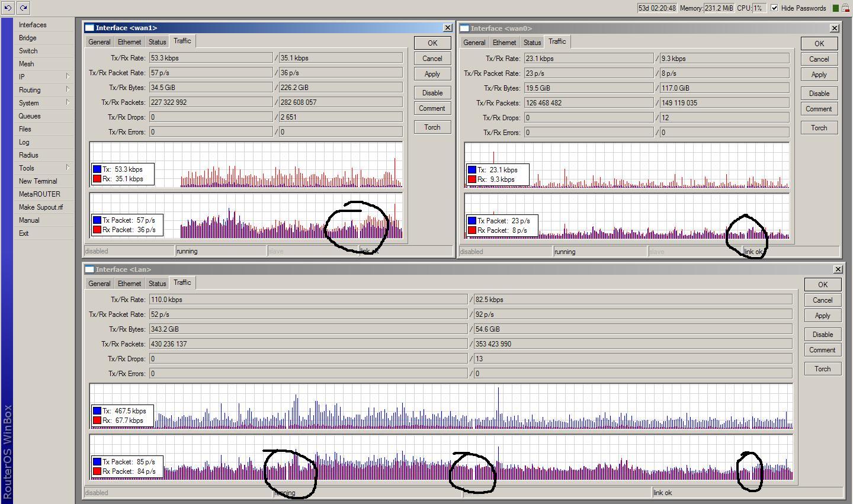This screenshot has width=853, height=504.
Task: Click the Disable button in the Lan window
Action: click(x=822, y=334)
